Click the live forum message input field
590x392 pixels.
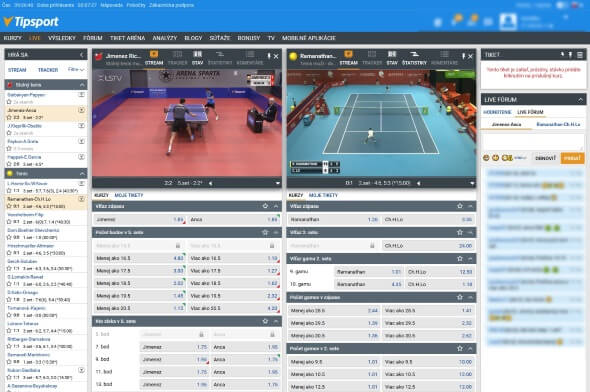coord(533,142)
